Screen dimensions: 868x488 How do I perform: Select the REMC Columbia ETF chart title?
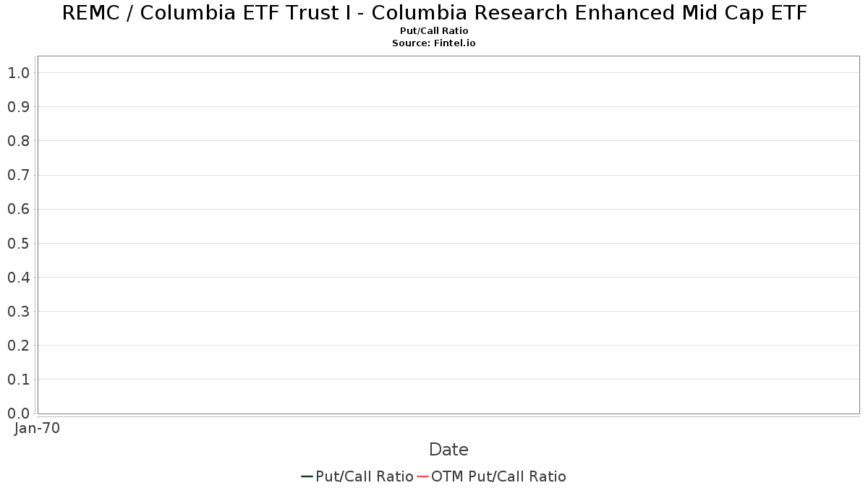[x=434, y=13]
